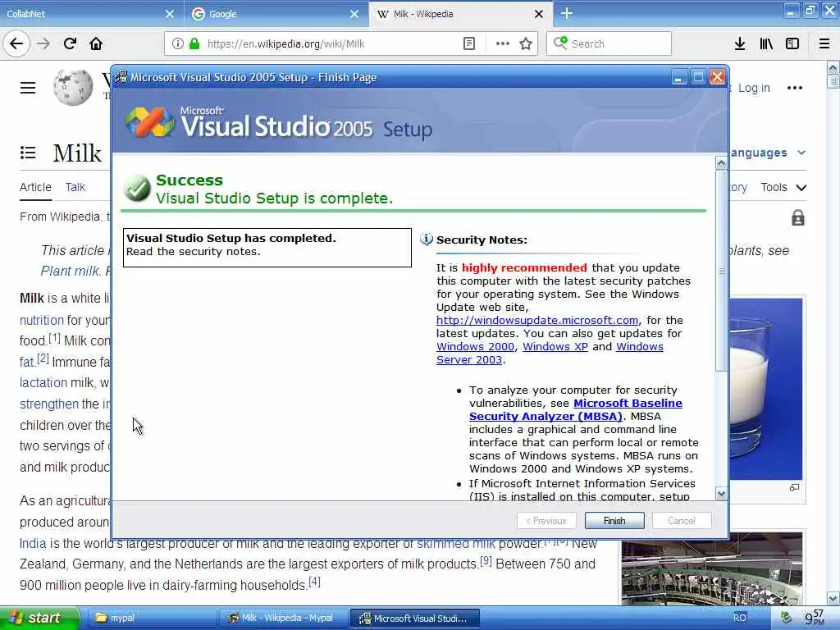Open Microsoft Baseline Security Analyzer link
Viewport: 840px width, 630px height.
[575, 410]
